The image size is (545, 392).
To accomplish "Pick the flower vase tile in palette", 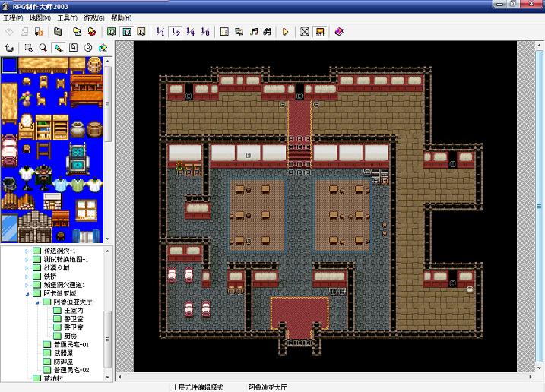I will pyautogui.click(x=26, y=98).
